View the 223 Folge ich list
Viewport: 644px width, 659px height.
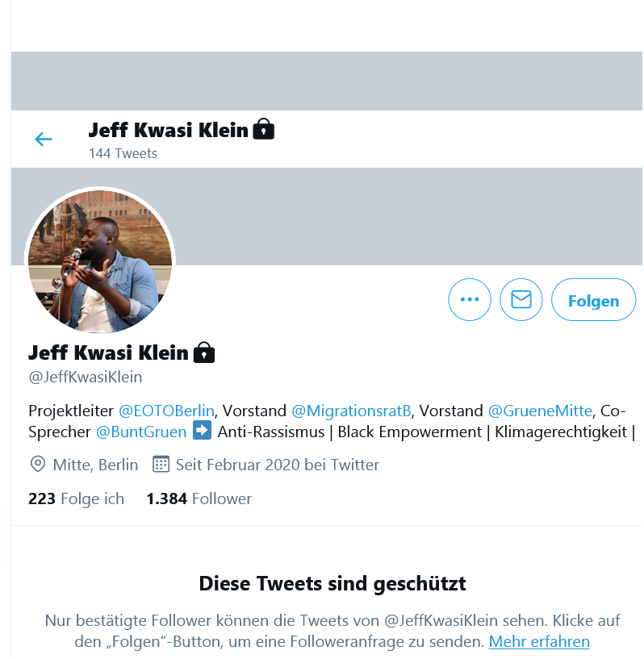click(76, 498)
